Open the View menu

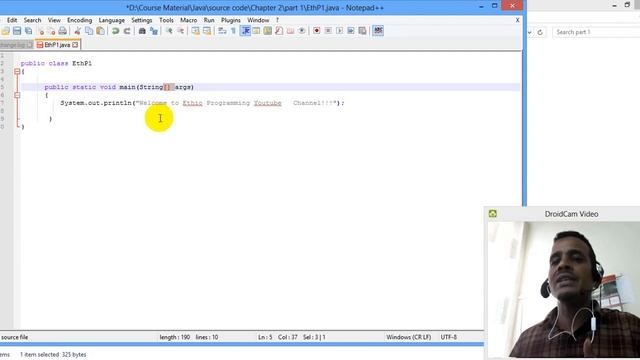(54, 20)
